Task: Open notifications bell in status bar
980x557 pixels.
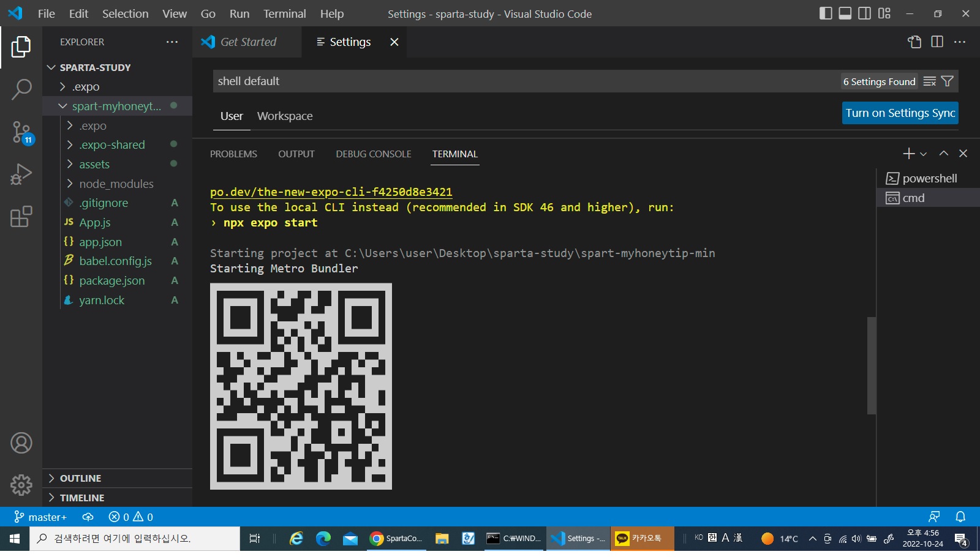Action: tap(960, 517)
